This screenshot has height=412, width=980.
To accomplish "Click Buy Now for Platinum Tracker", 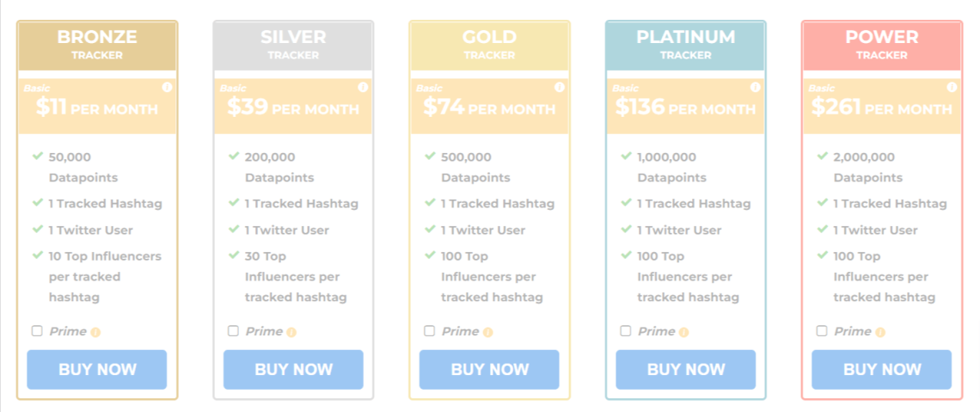I will point(685,370).
